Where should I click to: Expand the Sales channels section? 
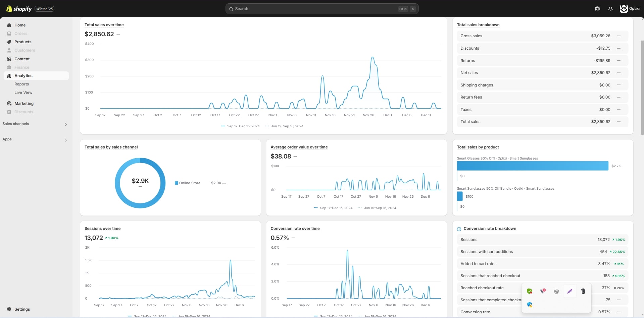(x=66, y=124)
